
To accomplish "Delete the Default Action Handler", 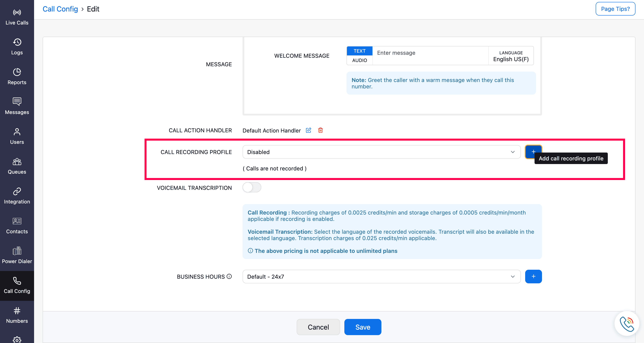I will pyautogui.click(x=320, y=130).
